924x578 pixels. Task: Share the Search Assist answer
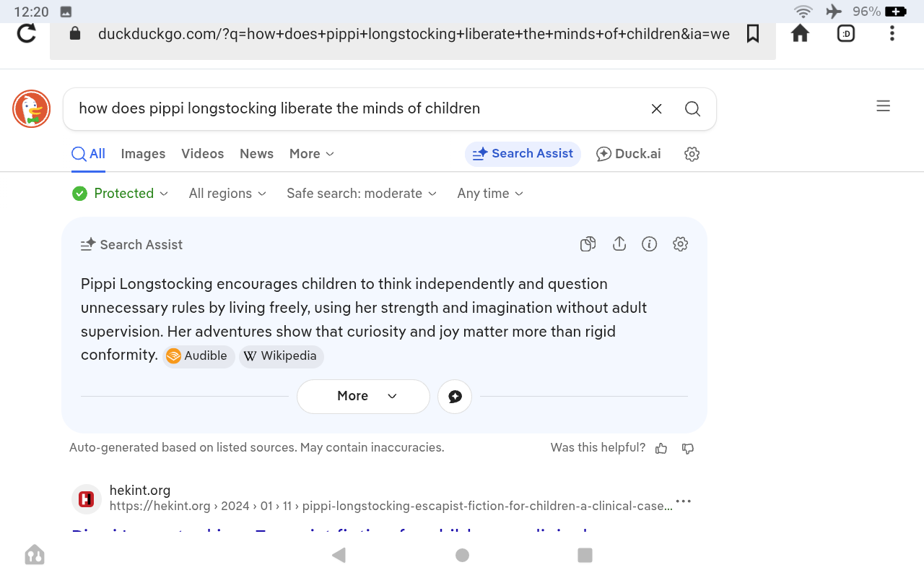(x=619, y=244)
